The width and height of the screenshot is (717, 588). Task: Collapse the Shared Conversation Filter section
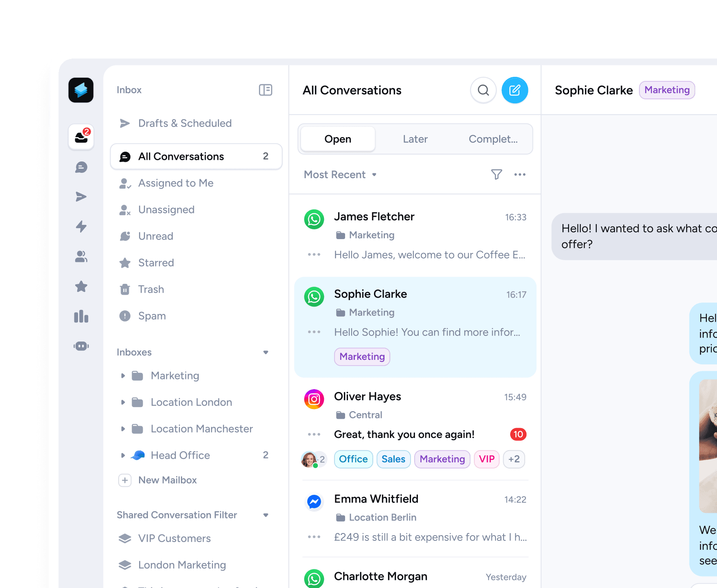click(x=266, y=515)
